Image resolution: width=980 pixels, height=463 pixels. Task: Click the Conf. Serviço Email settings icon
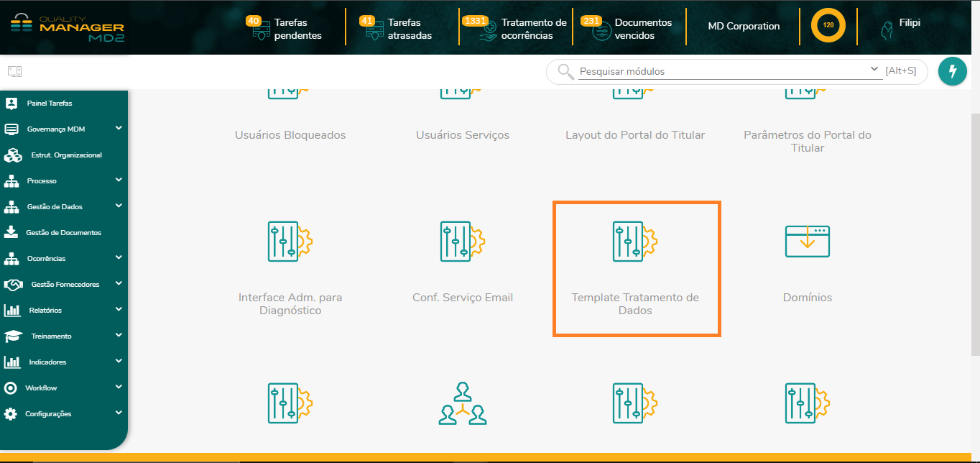point(463,241)
